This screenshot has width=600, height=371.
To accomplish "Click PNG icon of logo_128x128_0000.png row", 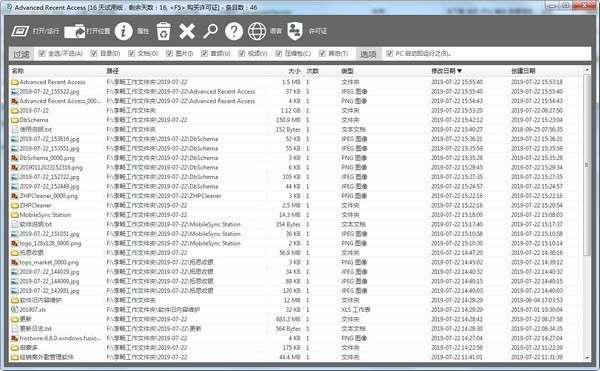I will coord(15,243).
